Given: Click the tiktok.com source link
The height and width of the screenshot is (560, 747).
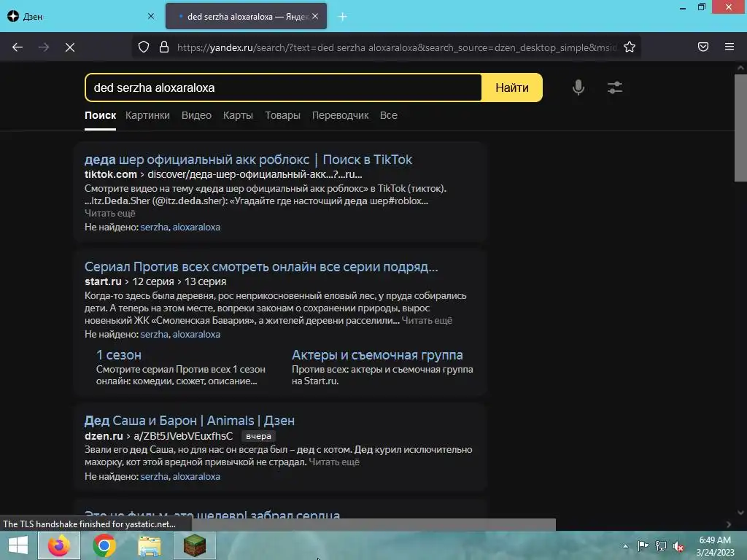Looking at the screenshot, I should click(111, 174).
